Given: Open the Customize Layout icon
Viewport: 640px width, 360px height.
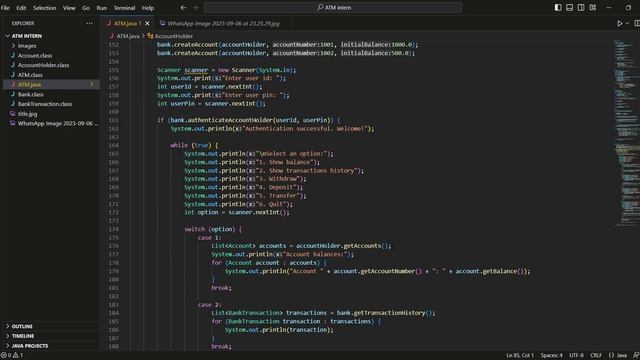Looking at the screenshot, I should pos(593,7).
